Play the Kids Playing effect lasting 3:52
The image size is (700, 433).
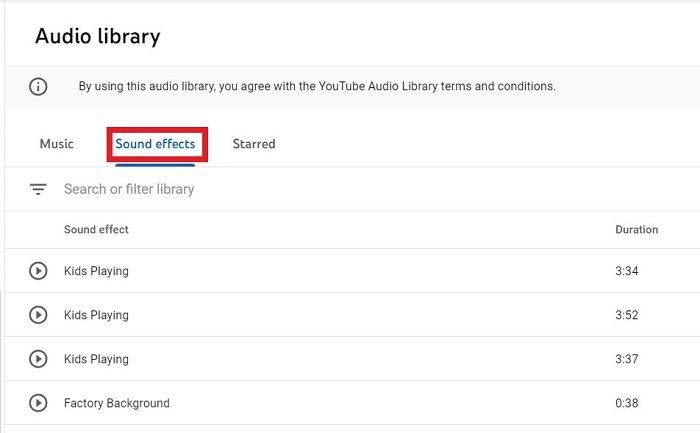coord(38,315)
